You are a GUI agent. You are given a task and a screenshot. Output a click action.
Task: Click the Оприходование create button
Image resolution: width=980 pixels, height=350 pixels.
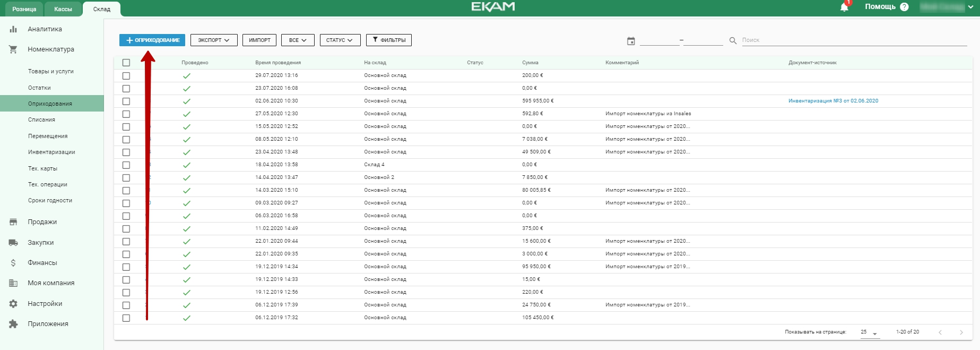click(152, 40)
